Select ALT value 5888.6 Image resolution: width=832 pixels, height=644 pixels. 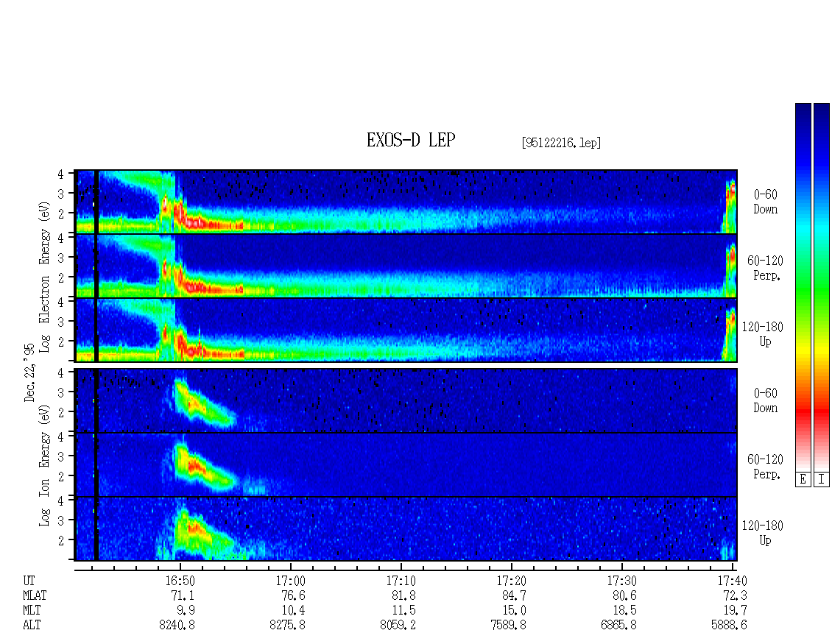tap(729, 626)
